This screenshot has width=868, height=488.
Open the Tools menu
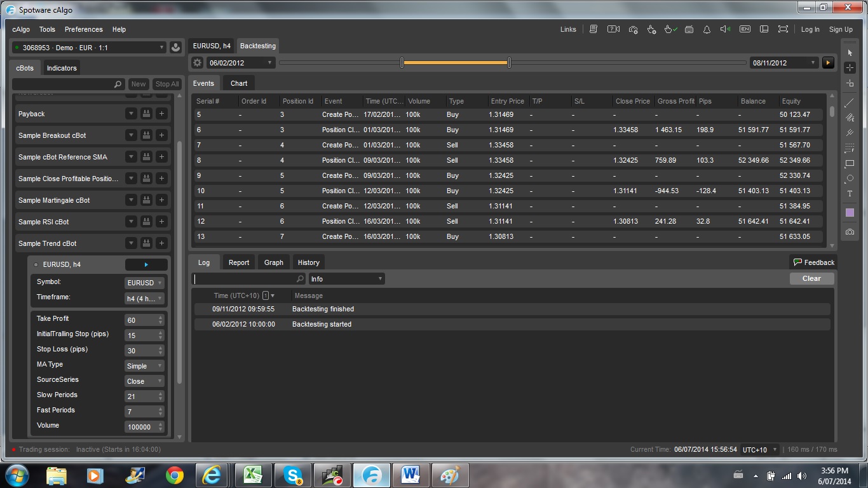(x=47, y=29)
